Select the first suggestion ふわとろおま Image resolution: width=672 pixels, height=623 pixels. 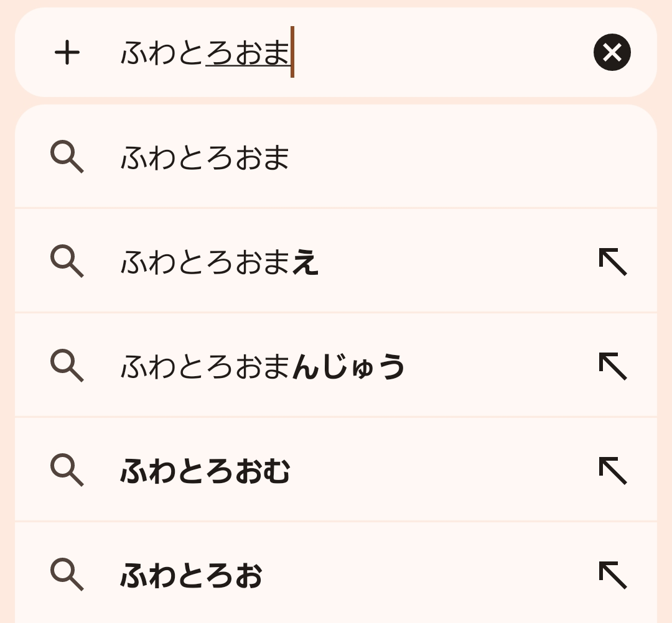point(205,157)
